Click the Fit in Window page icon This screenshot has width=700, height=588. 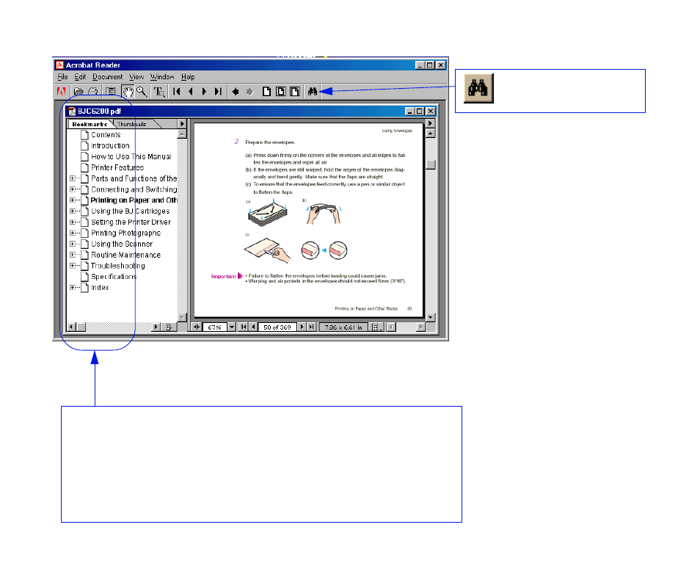(281, 92)
